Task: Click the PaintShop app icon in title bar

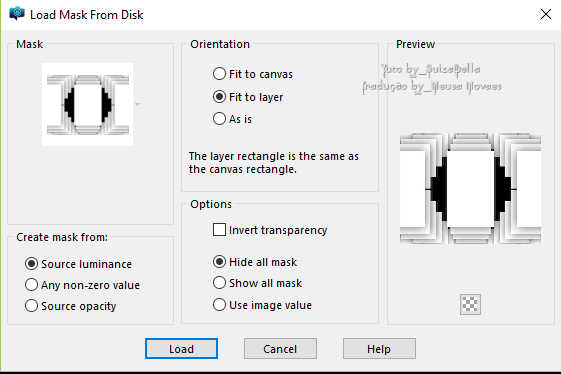Action: [x=17, y=14]
